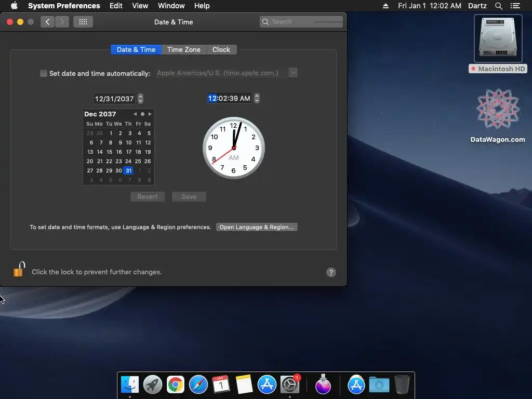The height and width of the screenshot is (399, 532).
Task: Select December 15 in the calendar
Action: (x=109, y=152)
